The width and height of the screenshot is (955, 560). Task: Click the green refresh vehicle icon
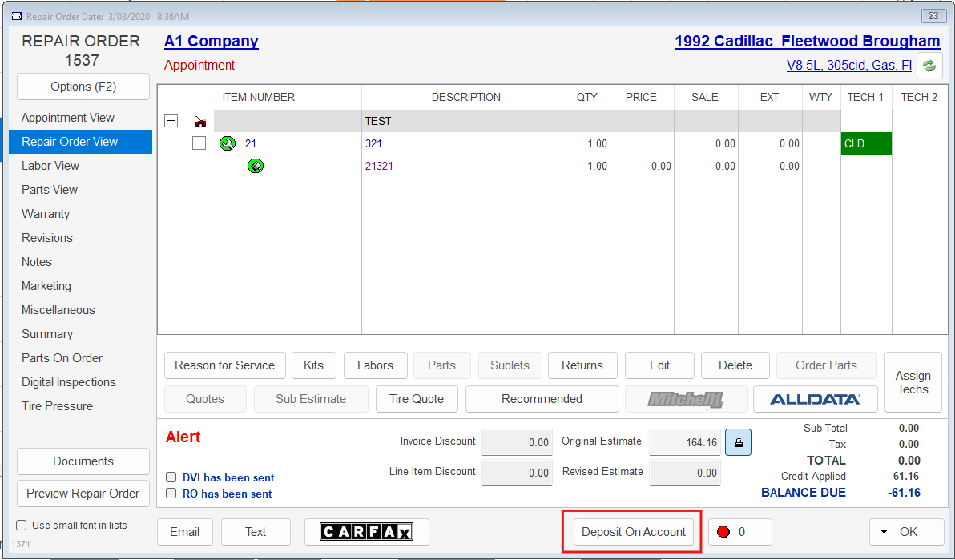929,66
